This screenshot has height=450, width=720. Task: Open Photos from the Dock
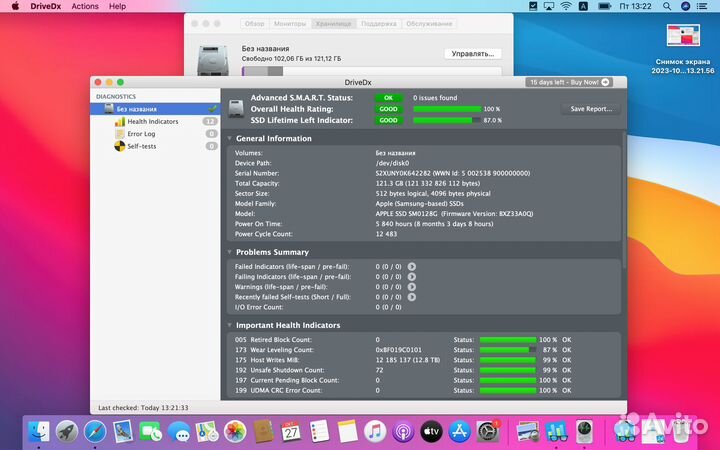click(235, 432)
